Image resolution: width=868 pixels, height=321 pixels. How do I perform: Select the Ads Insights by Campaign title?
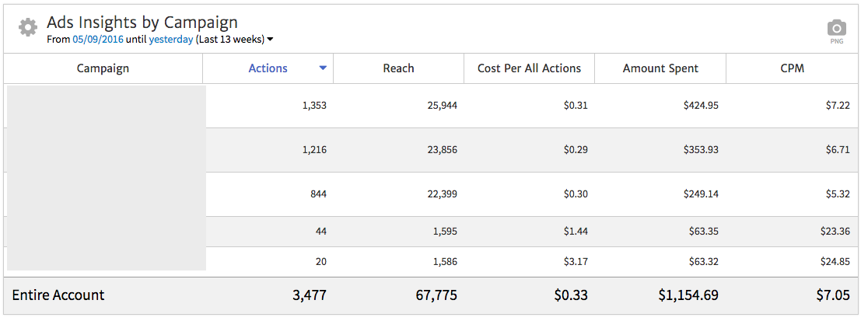pyautogui.click(x=142, y=23)
